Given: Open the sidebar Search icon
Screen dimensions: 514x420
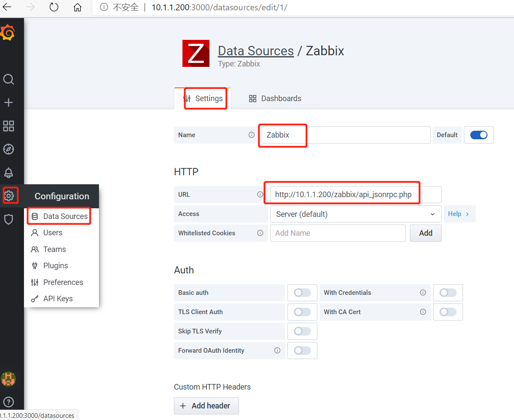Looking at the screenshot, I should click(x=9, y=79).
